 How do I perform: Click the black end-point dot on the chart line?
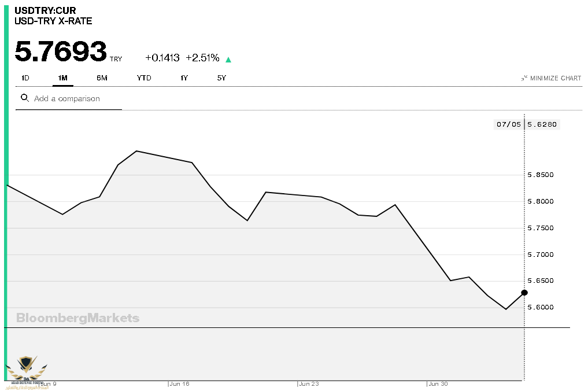(524, 293)
